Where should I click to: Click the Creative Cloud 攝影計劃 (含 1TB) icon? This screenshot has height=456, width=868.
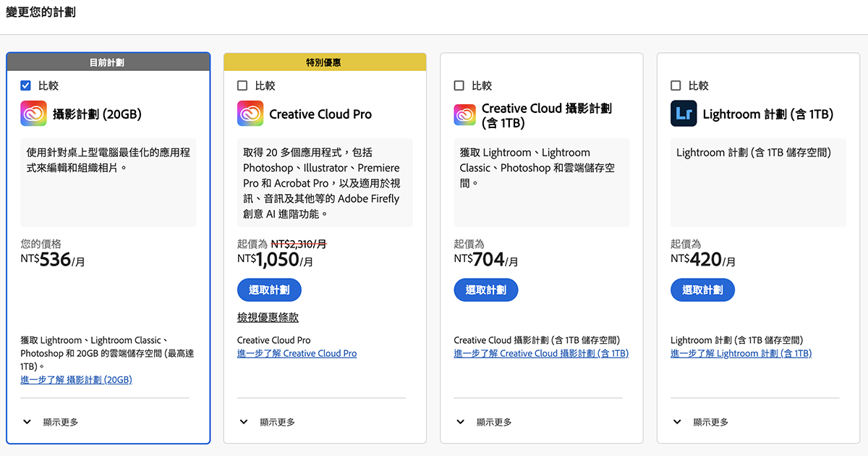click(x=464, y=115)
